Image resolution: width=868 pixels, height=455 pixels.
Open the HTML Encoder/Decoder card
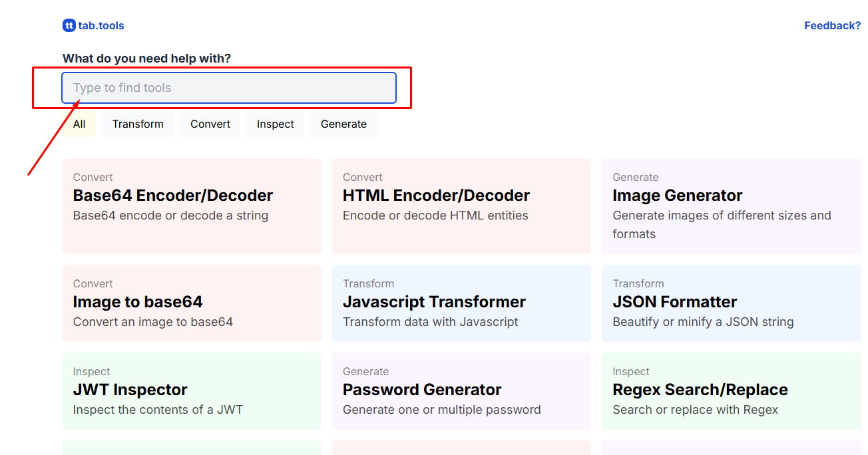tap(461, 206)
